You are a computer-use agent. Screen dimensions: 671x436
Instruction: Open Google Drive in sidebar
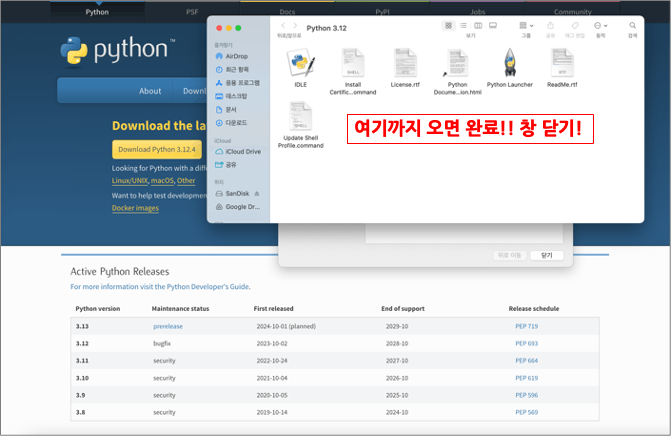click(238, 207)
